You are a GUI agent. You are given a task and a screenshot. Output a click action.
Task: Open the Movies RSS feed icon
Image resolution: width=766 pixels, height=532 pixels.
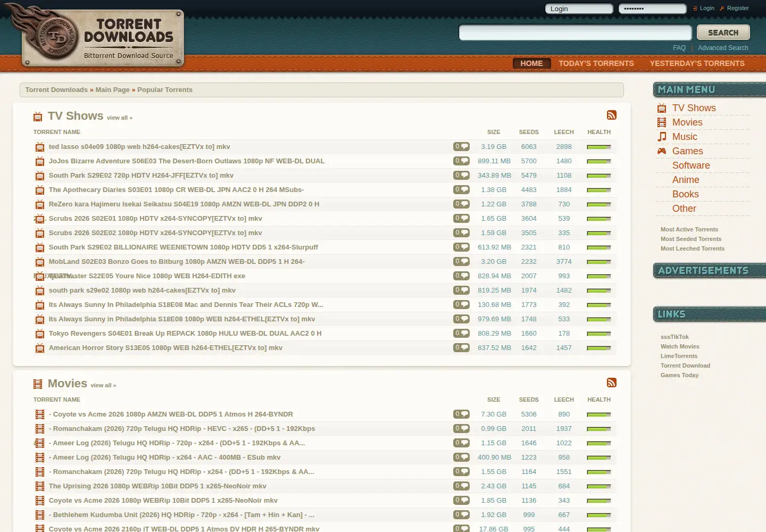pyautogui.click(x=612, y=383)
